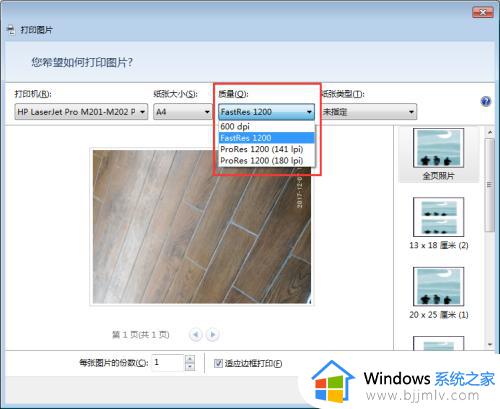The image size is (500, 409).
Task: Decrease copies count with down spinner
Action: [190, 367]
